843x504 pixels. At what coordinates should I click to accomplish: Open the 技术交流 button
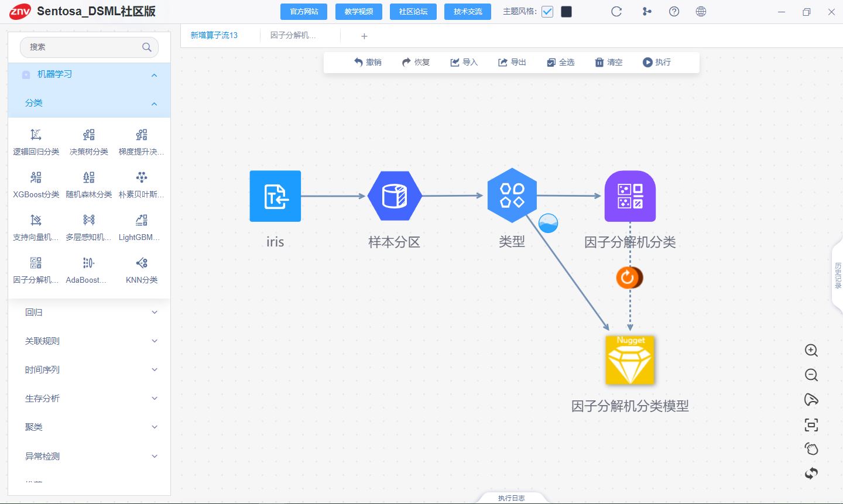pos(468,12)
